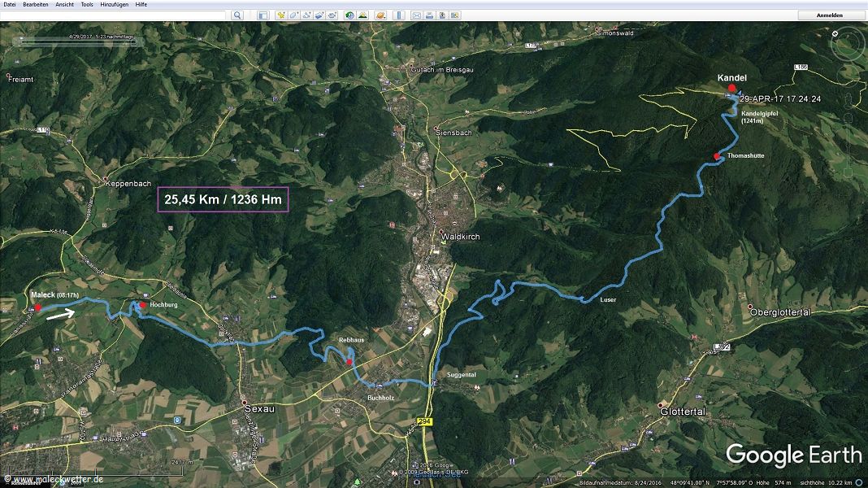Screen dimensions: 868x488
Task: Open the planet switcher dropdown
Action: click(379, 15)
